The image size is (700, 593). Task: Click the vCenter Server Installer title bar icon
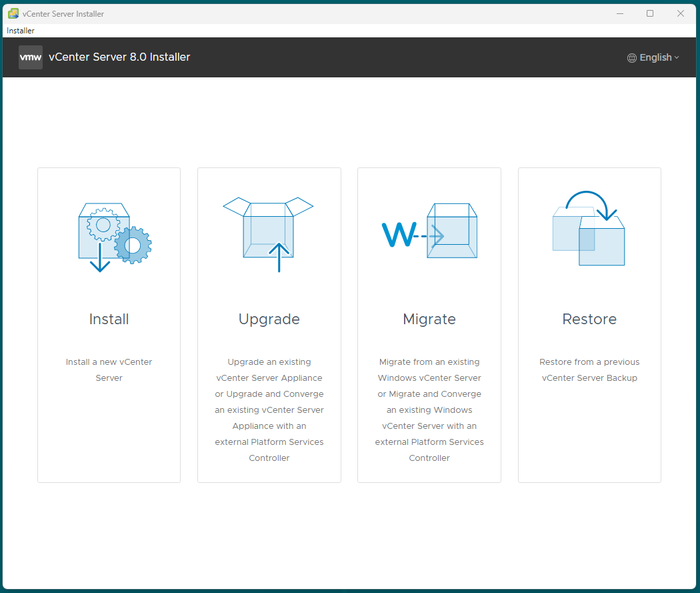13,13
